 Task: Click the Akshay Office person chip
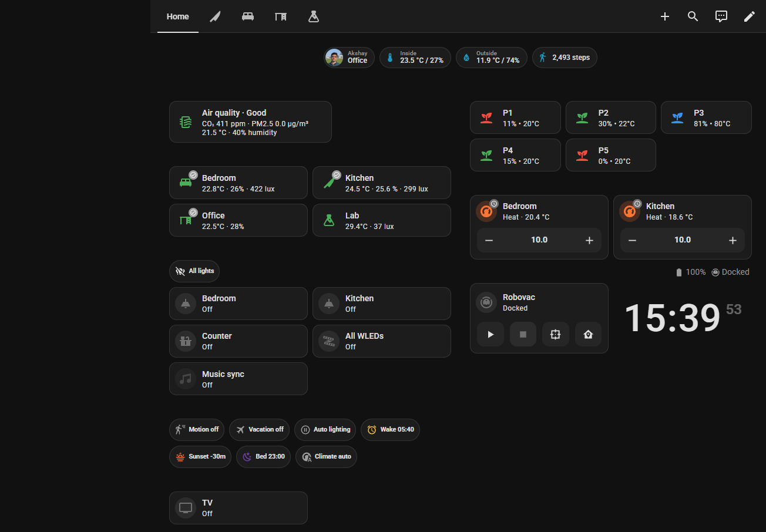(349, 58)
